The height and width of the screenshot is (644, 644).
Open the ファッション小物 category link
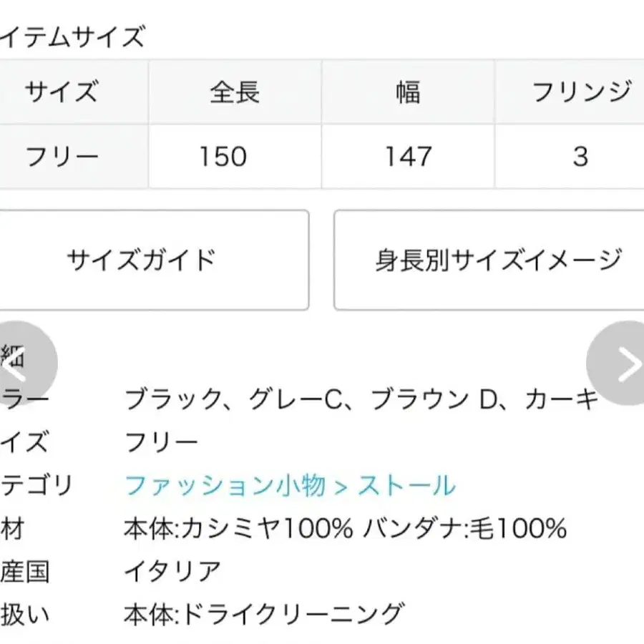point(222,484)
